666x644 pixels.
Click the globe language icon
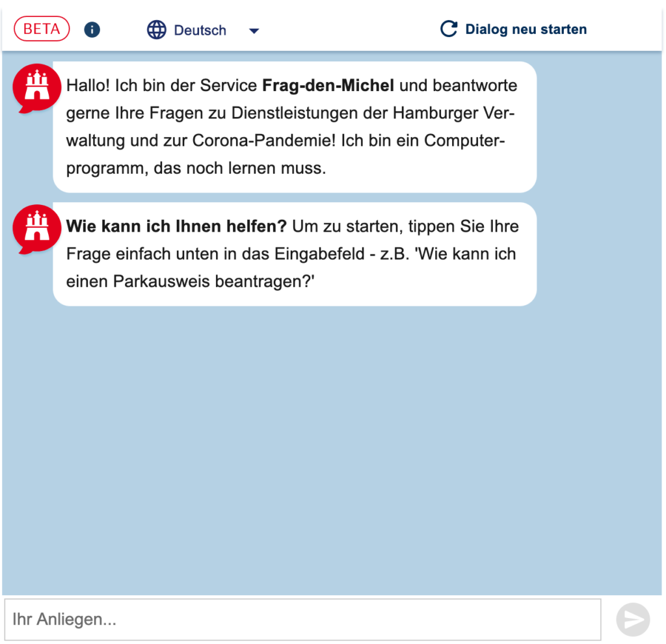[156, 30]
